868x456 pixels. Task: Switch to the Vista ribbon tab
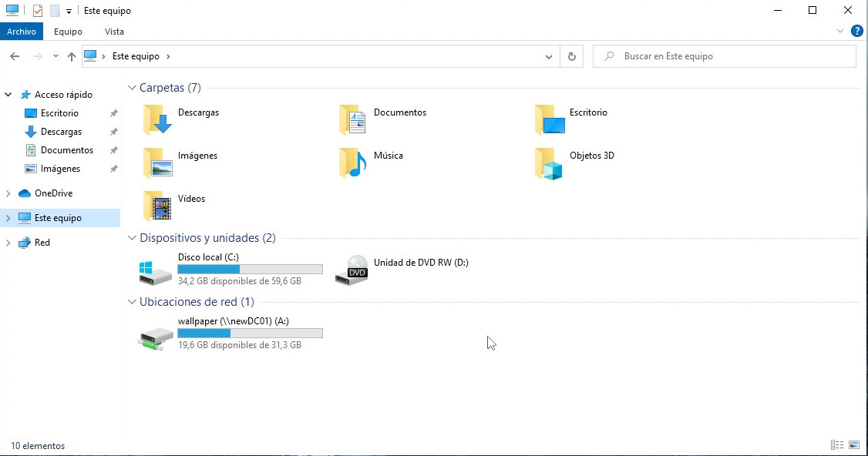[x=114, y=32]
